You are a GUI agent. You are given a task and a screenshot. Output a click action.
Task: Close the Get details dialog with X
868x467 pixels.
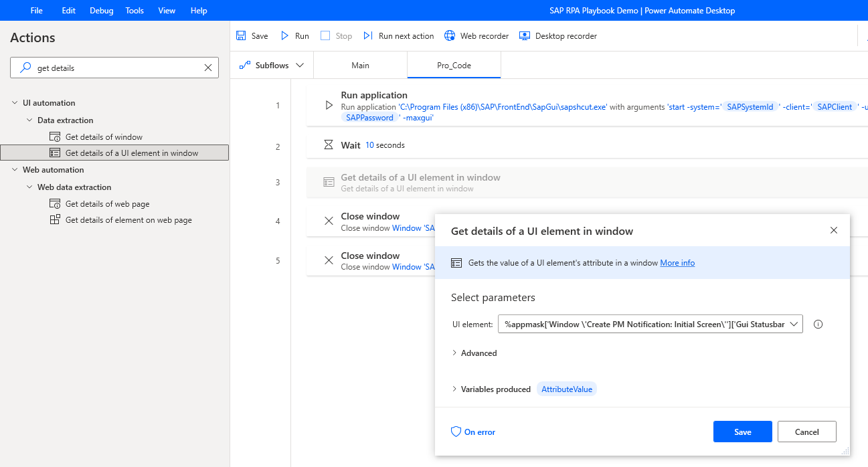pos(833,230)
